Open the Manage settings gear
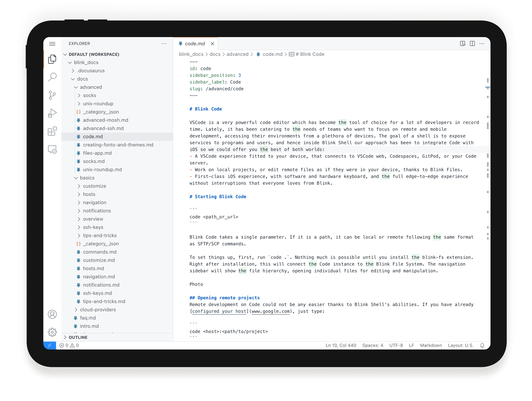The width and height of the screenshot is (532, 401). coord(52,332)
